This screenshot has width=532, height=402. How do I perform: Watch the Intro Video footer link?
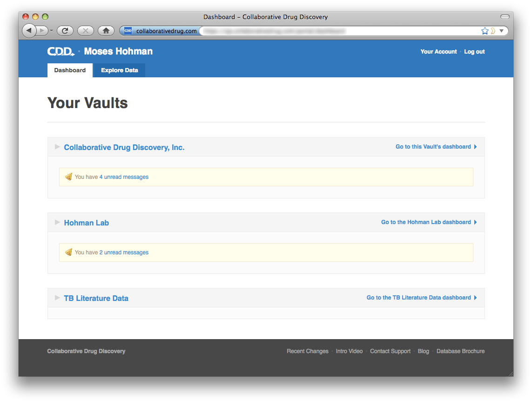[x=349, y=351]
